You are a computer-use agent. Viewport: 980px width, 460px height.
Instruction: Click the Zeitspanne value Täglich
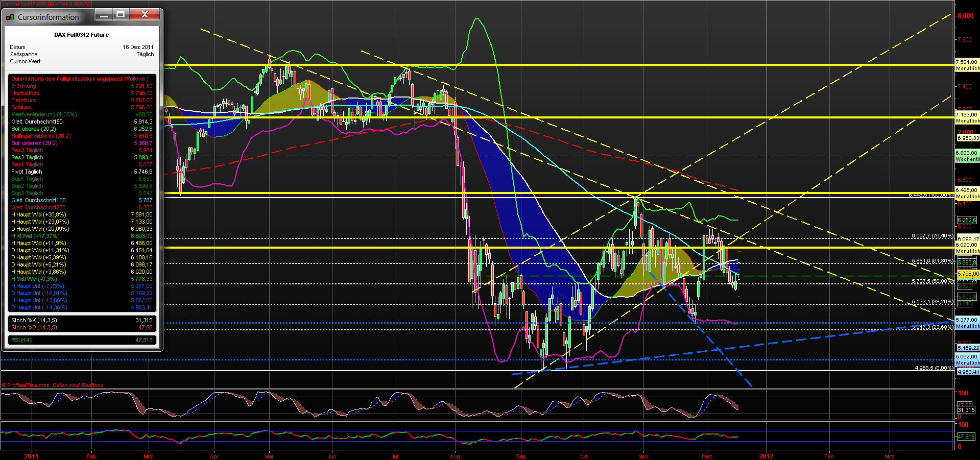[145, 54]
